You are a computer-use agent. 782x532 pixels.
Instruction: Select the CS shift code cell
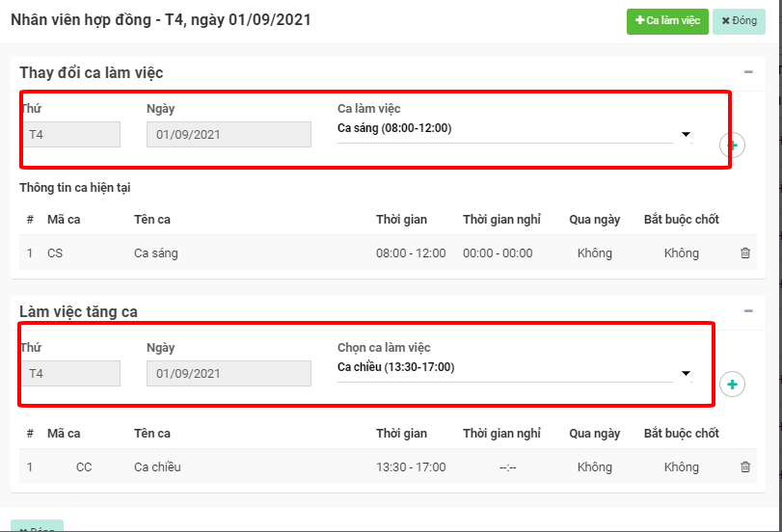[55, 253]
